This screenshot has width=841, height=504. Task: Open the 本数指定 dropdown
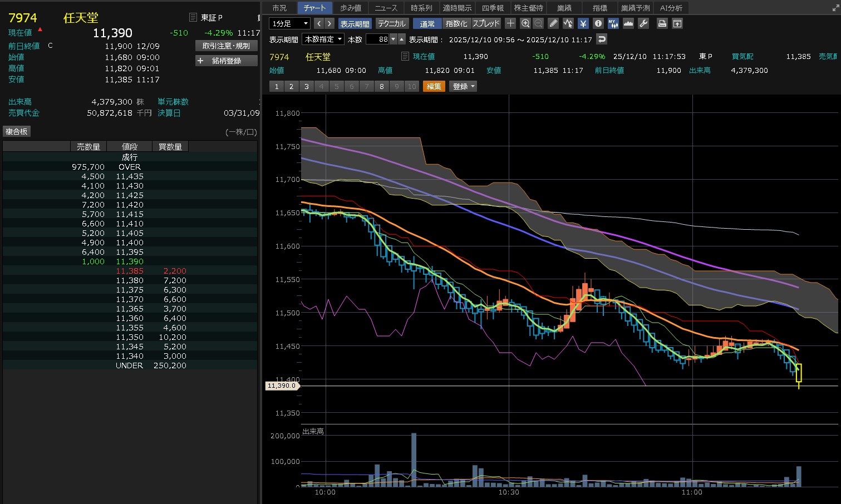tap(323, 39)
